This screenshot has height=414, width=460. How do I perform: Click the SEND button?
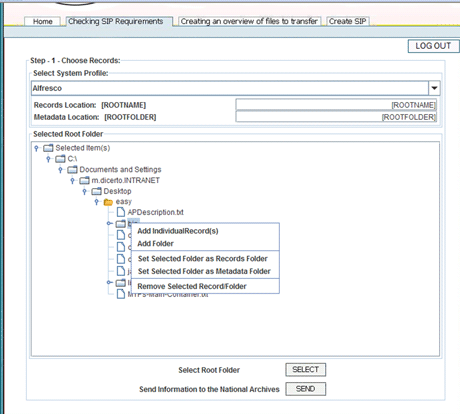click(306, 389)
